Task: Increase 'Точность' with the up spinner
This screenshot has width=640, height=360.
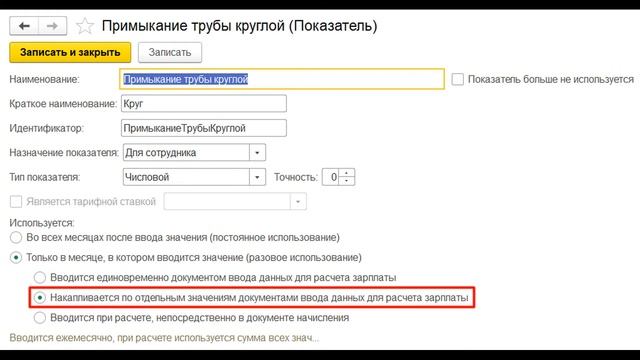Action: pyautogui.click(x=347, y=173)
